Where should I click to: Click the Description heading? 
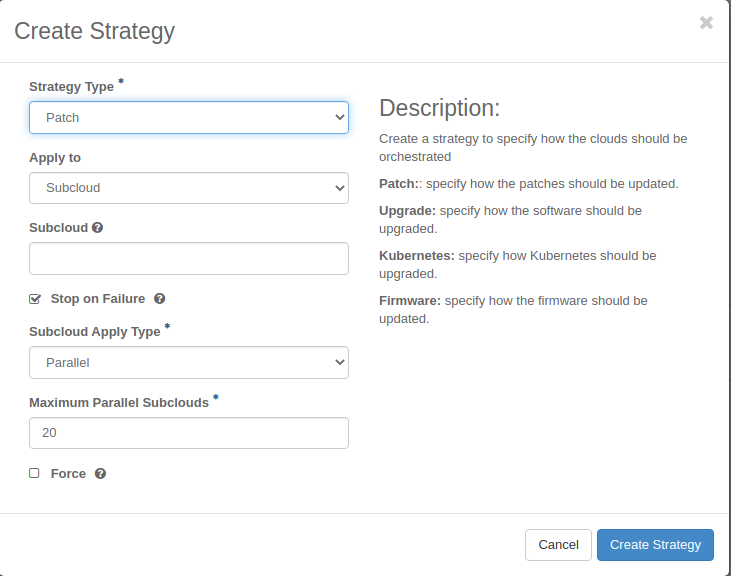439,108
